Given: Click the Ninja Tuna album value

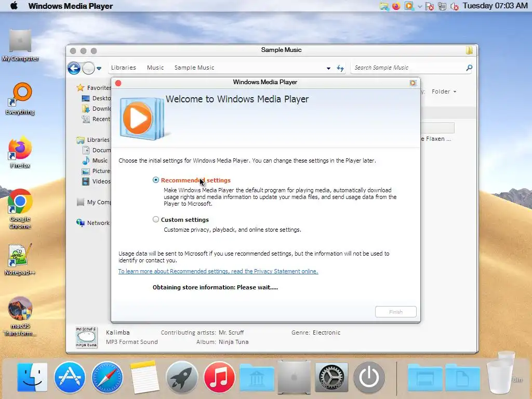Looking at the screenshot, I should tap(233, 342).
